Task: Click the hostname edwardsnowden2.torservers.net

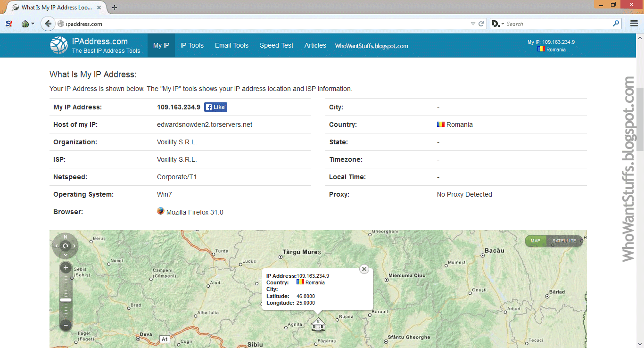Action: click(205, 124)
